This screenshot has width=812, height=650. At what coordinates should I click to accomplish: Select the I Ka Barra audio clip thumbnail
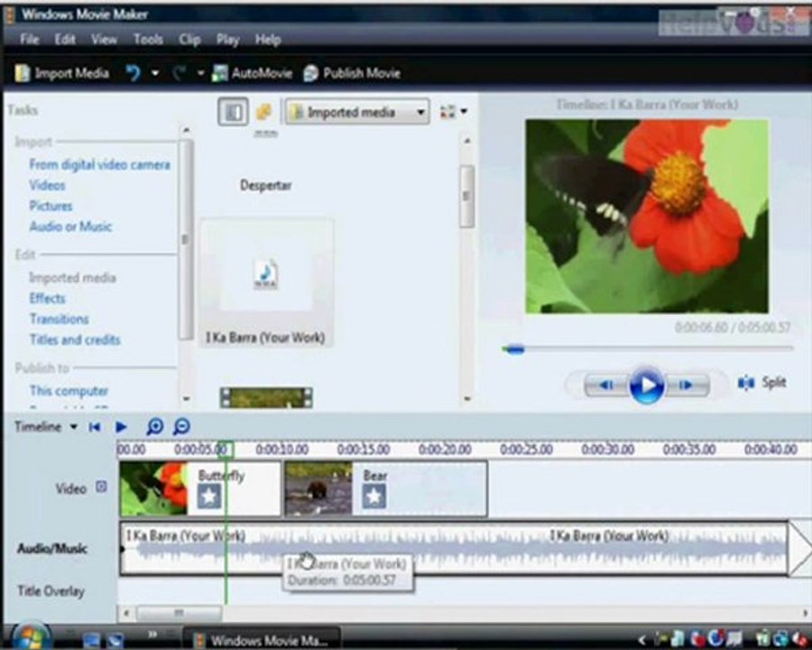(266, 283)
